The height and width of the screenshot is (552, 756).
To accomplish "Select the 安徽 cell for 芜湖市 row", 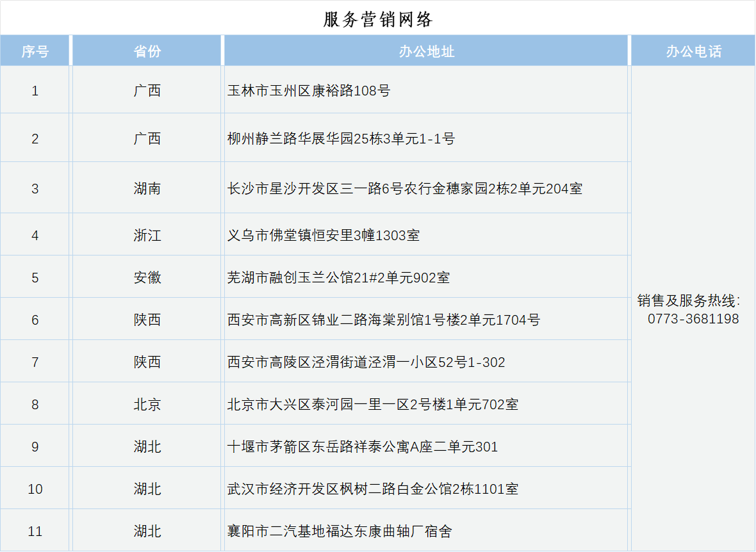I will click(146, 276).
